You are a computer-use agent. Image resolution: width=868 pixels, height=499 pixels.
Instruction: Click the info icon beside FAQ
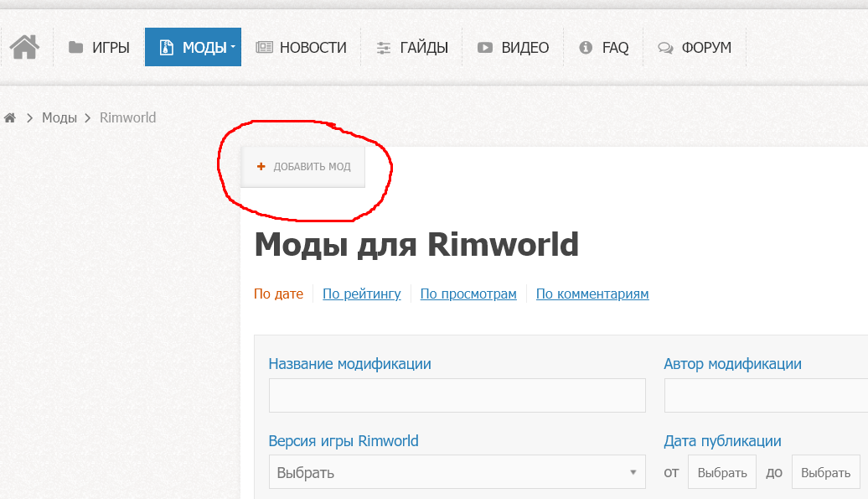(x=586, y=48)
